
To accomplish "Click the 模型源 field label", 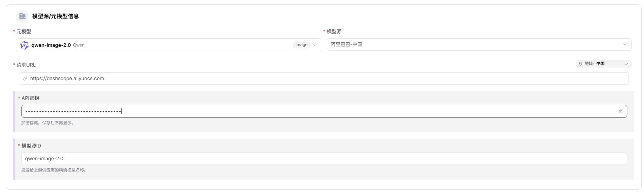I will tap(334, 32).
